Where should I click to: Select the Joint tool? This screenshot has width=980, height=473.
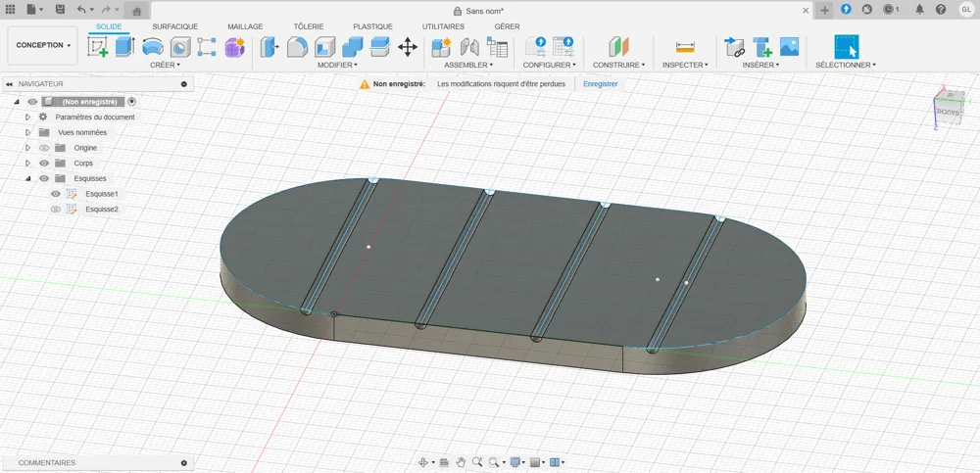(x=469, y=47)
